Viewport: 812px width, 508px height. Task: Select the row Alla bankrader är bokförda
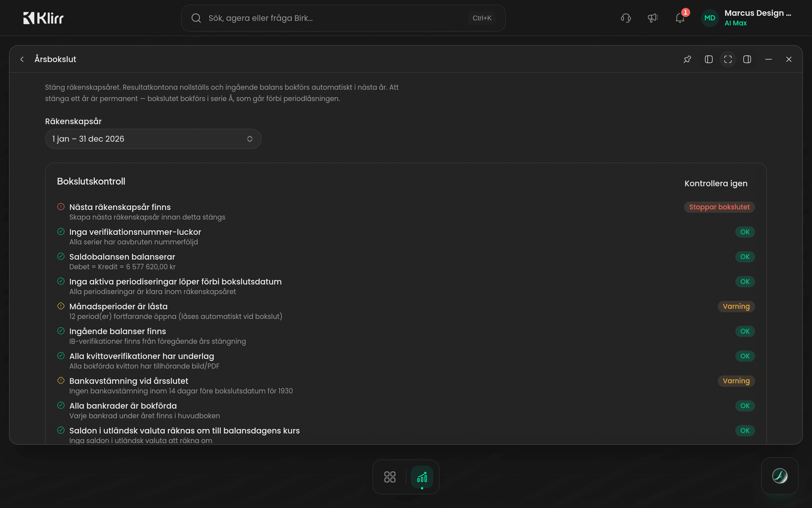click(x=406, y=411)
